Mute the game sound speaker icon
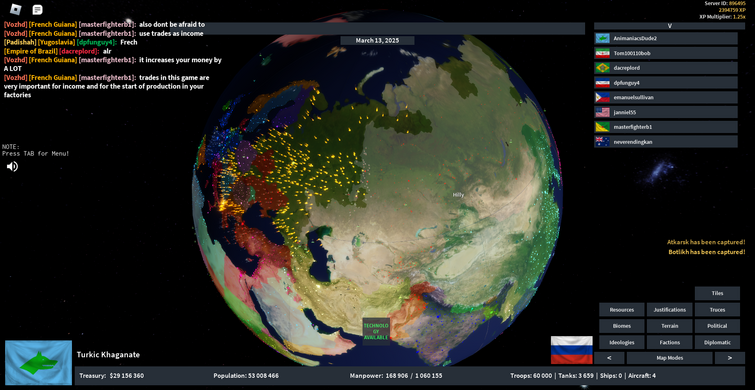The height and width of the screenshot is (390, 755). click(12, 167)
